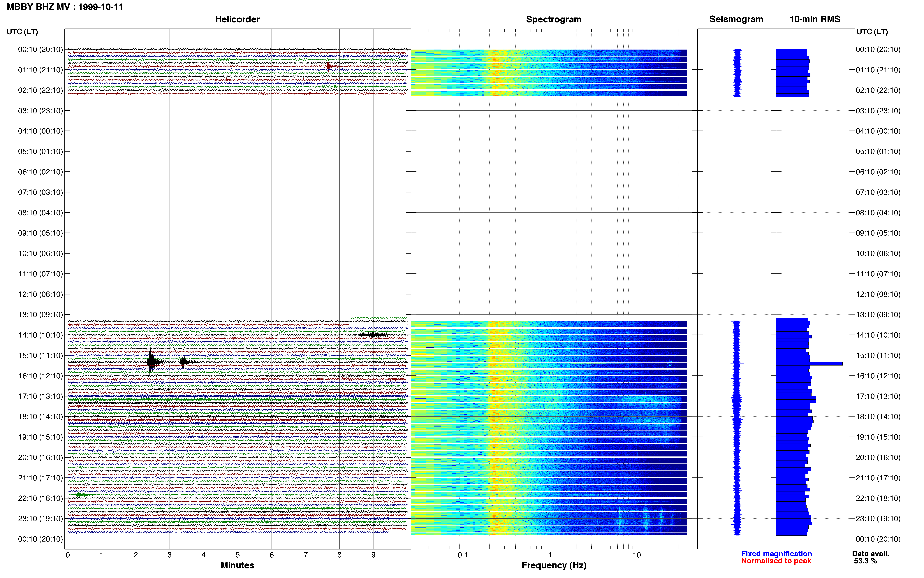Click the 'Data avail.' label
924x578 pixels.
pos(870,554)
